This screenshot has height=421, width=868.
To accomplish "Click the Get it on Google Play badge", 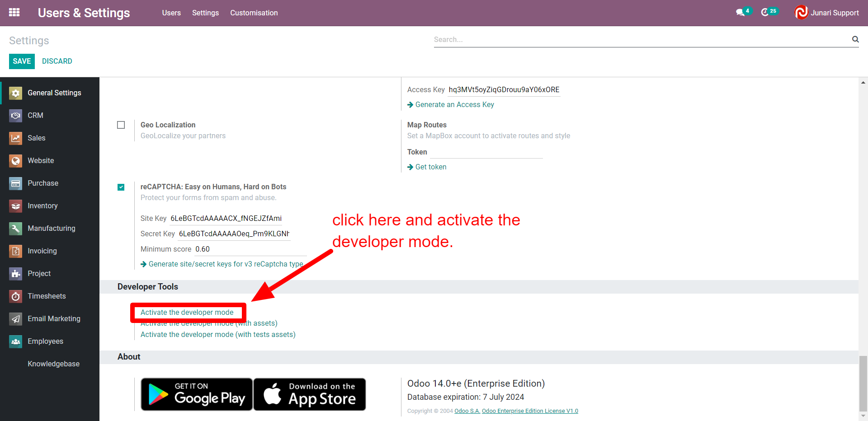I will 197,394.
